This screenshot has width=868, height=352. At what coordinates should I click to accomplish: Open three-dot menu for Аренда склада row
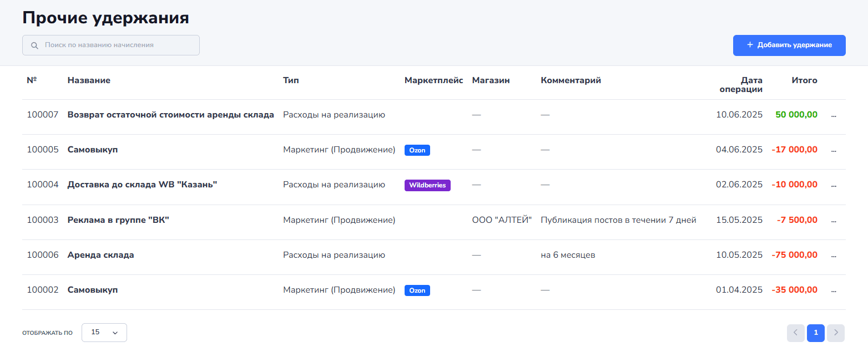(x=834, y=256)
